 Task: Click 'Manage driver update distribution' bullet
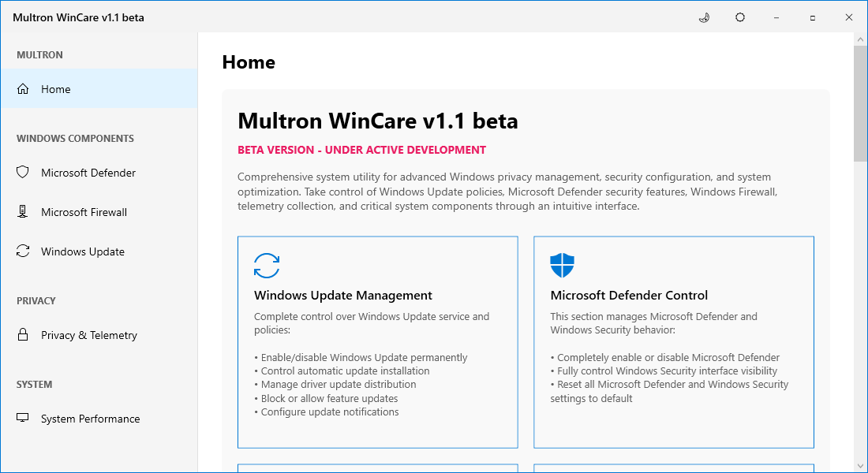[335, 384]
